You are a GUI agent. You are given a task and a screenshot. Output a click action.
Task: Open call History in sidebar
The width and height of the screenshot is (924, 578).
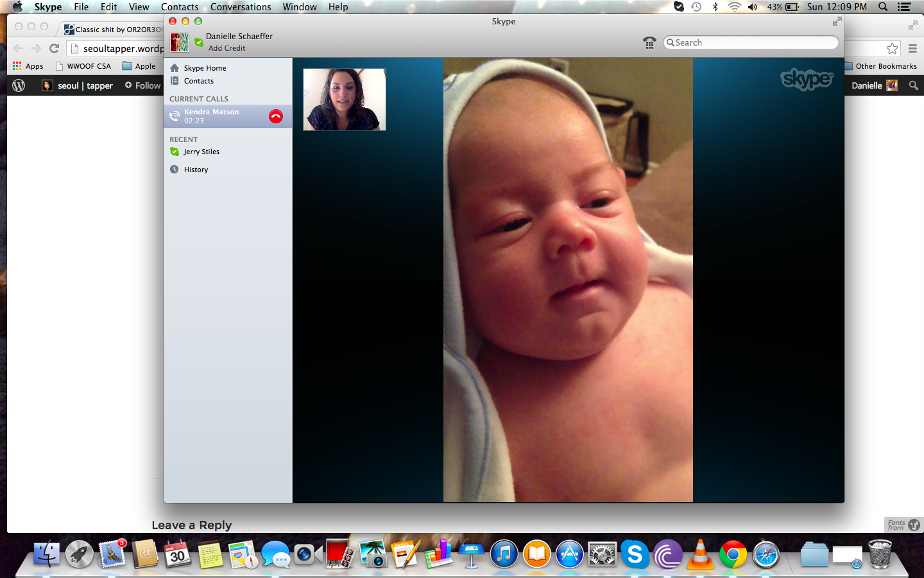[x=196, y=170]
